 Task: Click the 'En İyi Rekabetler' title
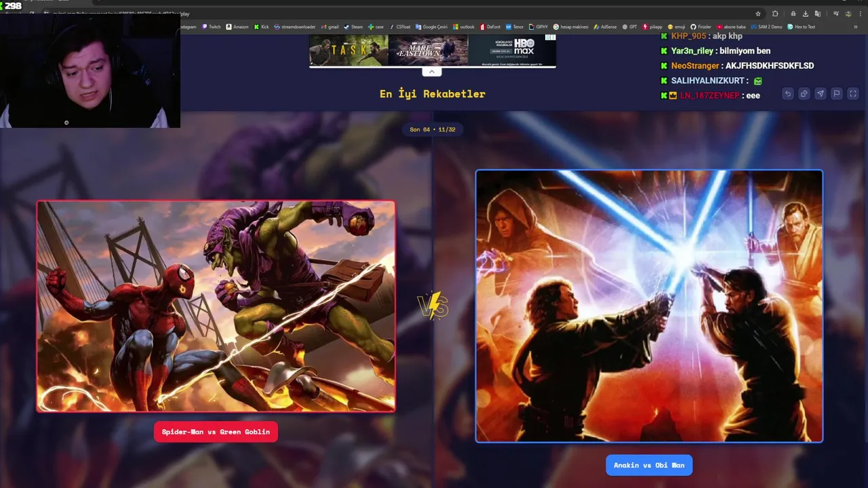point(433,94)
